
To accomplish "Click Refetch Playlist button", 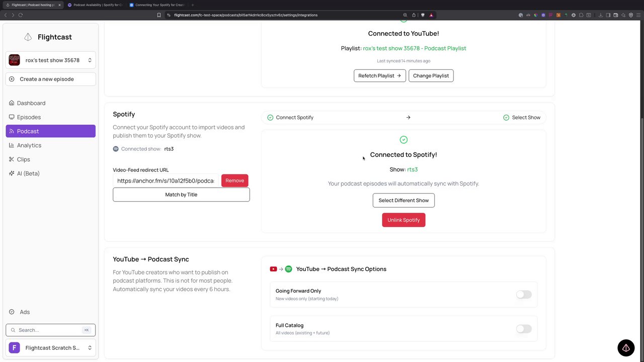I will 380,76.
